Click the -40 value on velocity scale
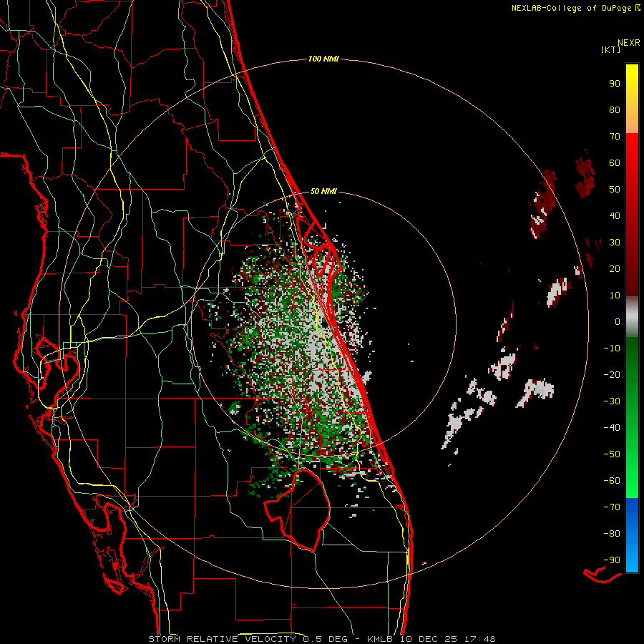The width and height of the screenshot is (644, 644). (x=613, y=428)
